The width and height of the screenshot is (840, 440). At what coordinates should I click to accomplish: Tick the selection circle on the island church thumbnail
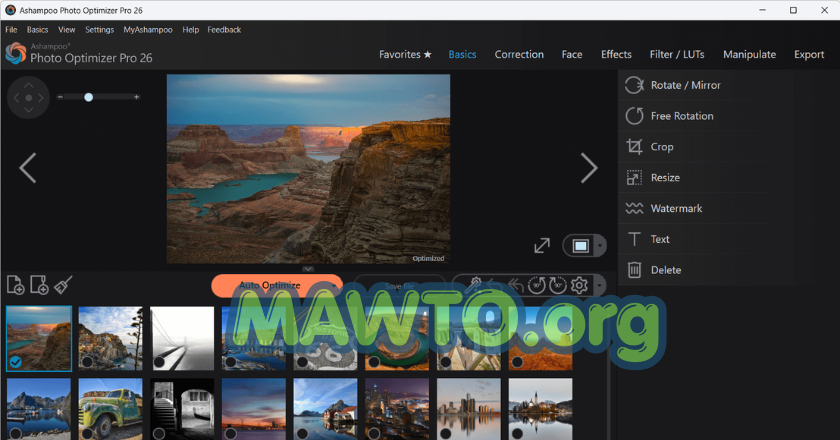click(517, 434)
